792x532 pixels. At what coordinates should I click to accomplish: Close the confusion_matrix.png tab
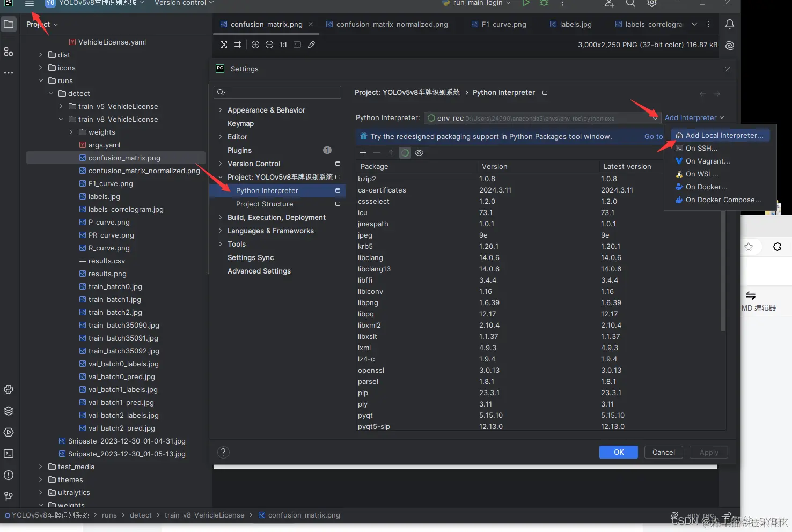click(x=311, y=24)
